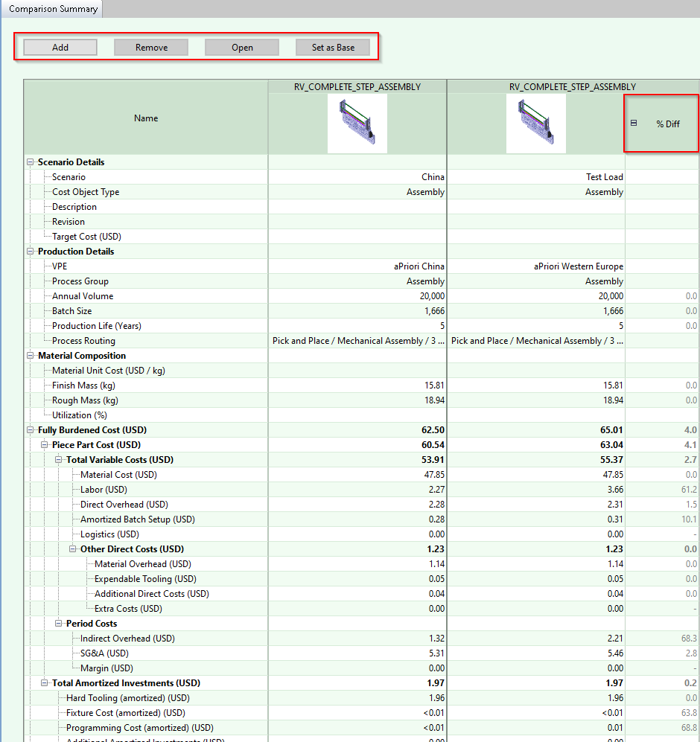Click the Add button

(x=60, y=48)
